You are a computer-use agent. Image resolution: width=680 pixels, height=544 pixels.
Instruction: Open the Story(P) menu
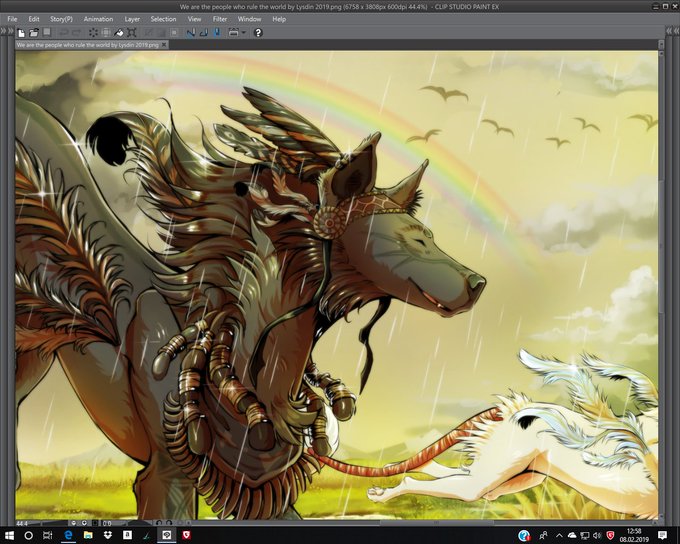(x=61, y=19)
